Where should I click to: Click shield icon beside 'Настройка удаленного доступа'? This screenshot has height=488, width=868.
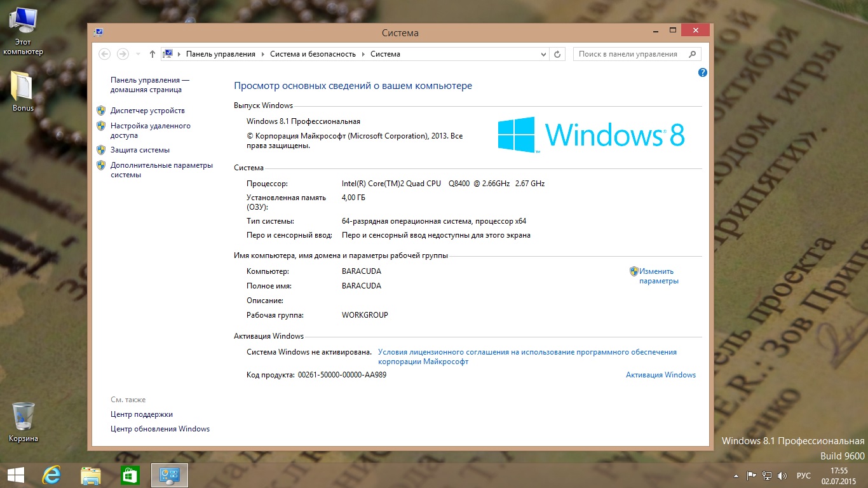(x=100, y=126)
